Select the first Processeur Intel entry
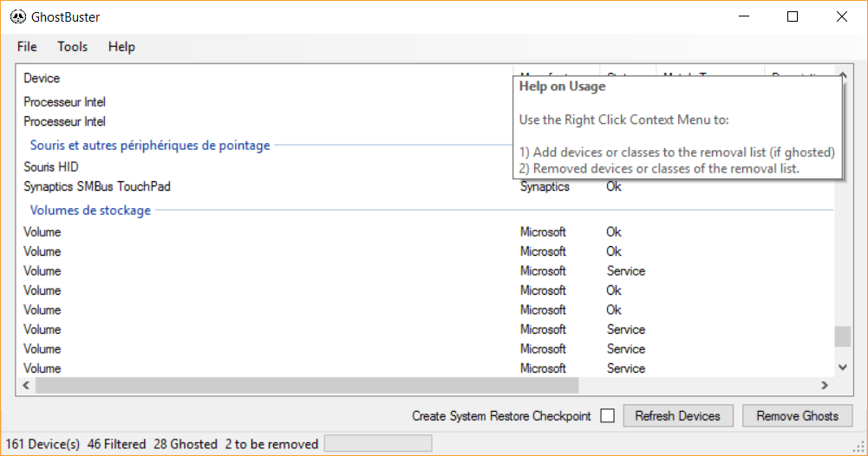The width and height of the screenshot is (868, 456). click(x=64, y=102)
